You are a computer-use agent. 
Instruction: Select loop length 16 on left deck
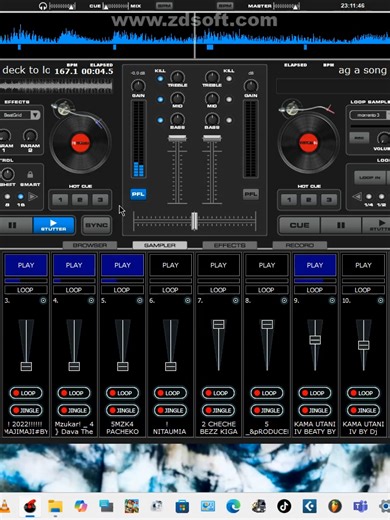pos(21,197)
